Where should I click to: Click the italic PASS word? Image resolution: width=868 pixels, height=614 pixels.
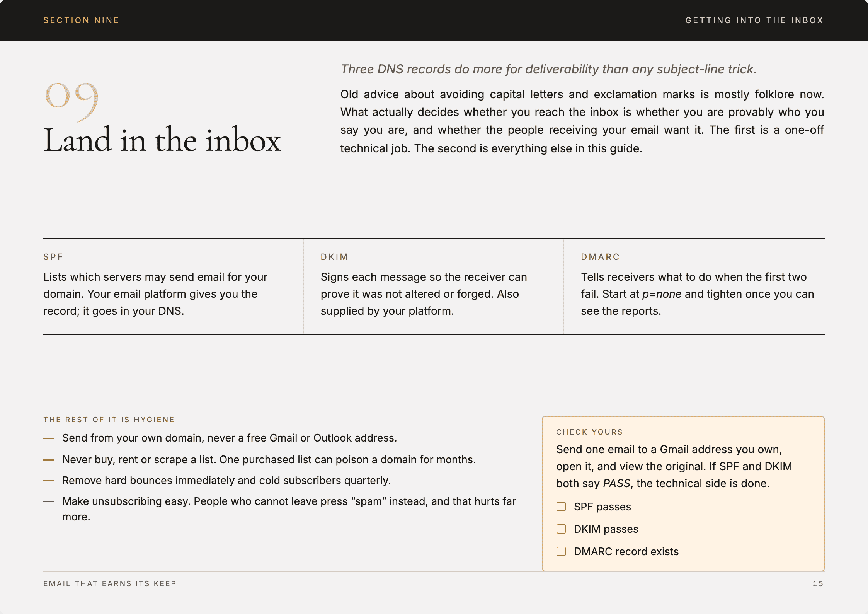pos(617,483)
